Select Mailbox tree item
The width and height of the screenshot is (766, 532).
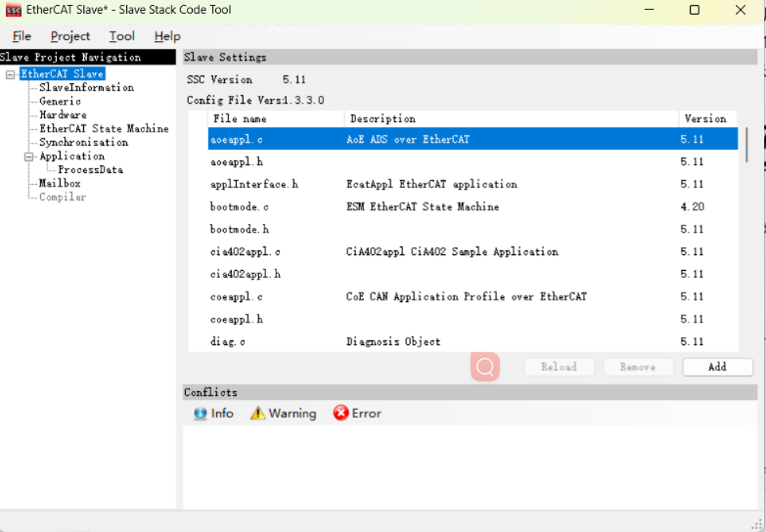coord(60,183)
